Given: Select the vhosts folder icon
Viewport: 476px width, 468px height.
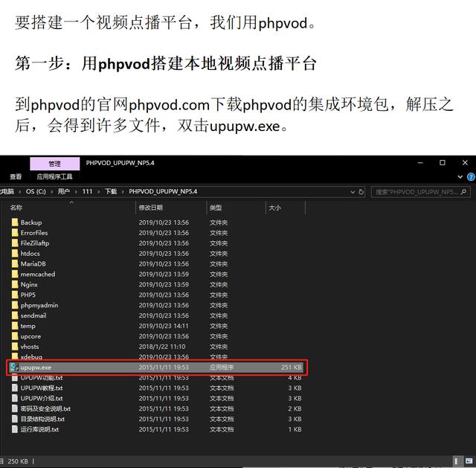Looking at the screenshot, I should [x=15, y=347].
